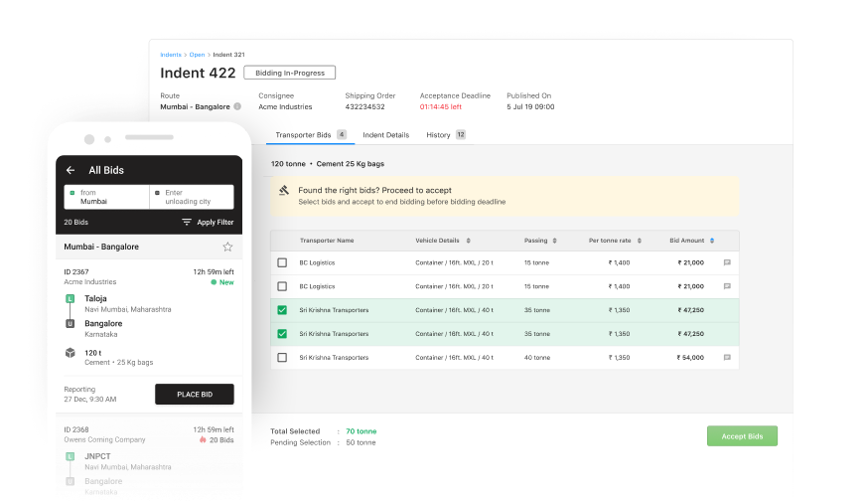Click the Owens Corning Company text
The height and width of the screenshot is (501, 868).
104,439
